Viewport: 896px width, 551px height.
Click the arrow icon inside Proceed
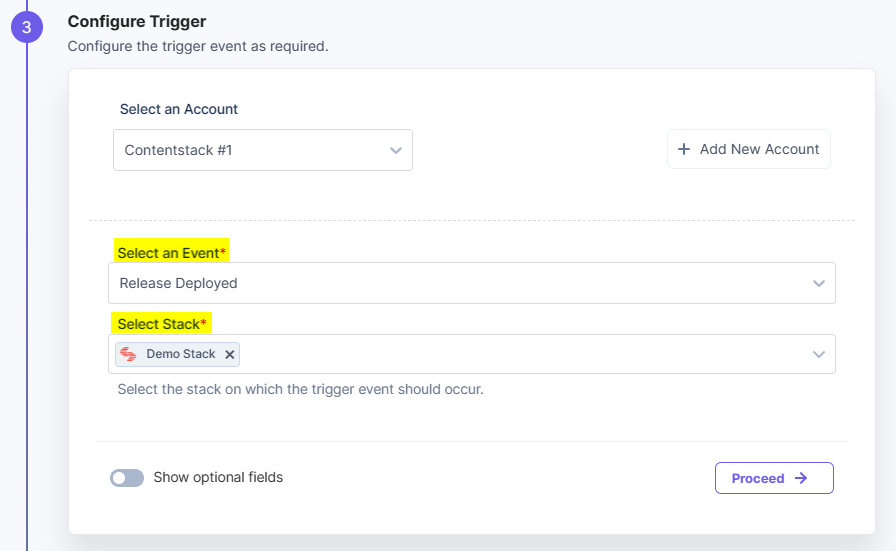click(x=801, y=478)
